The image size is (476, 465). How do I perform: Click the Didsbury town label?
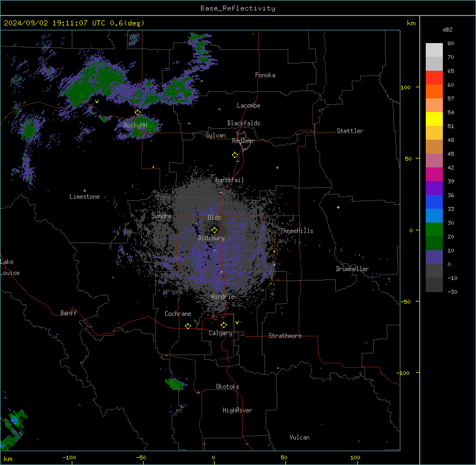pos(211,238)
